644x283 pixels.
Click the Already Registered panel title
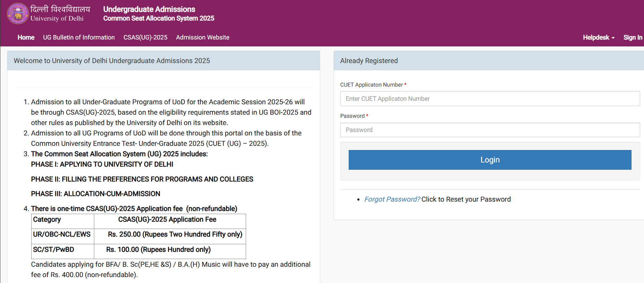coord(369,61)
